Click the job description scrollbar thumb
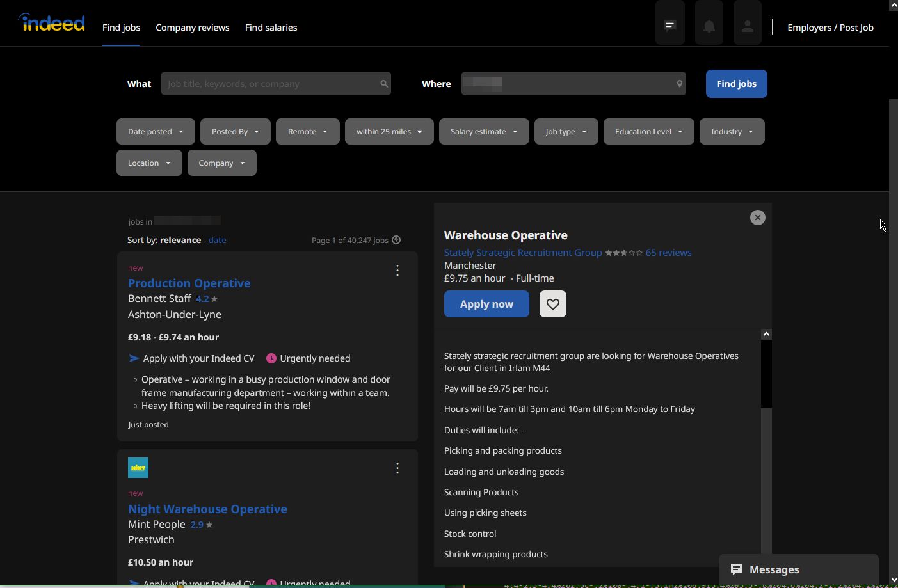 point(766,374)
